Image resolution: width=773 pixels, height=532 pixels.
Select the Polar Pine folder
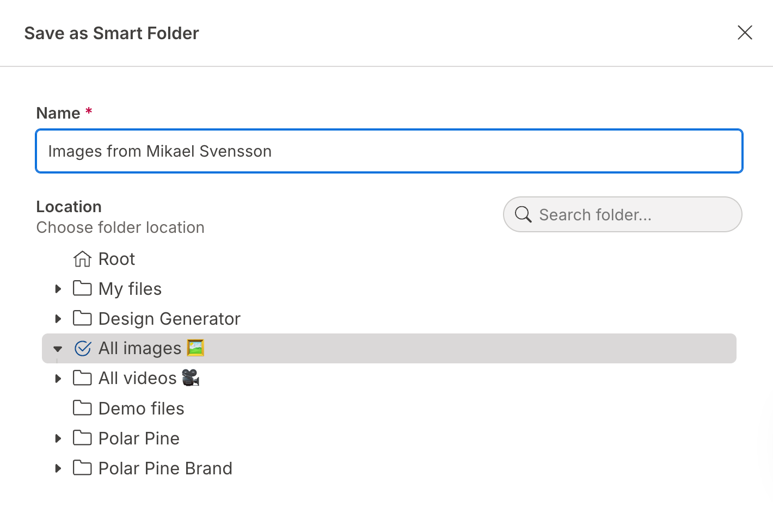(x=139, y=438)
